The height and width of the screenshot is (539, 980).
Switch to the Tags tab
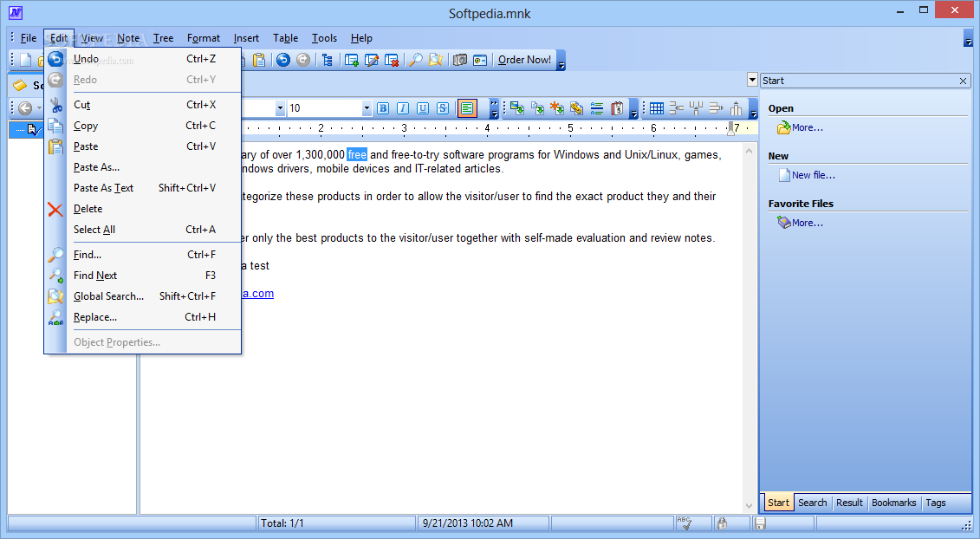(935, 503)
